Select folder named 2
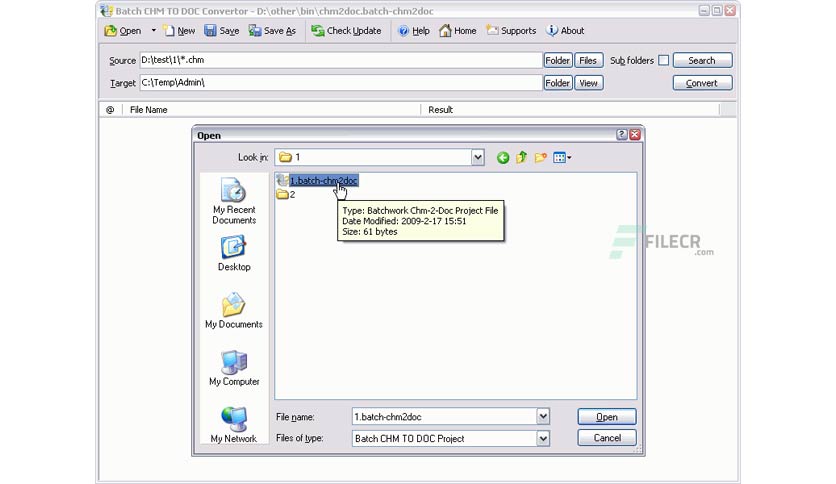This screenshot has width=836, height=484. pos(286,195)
